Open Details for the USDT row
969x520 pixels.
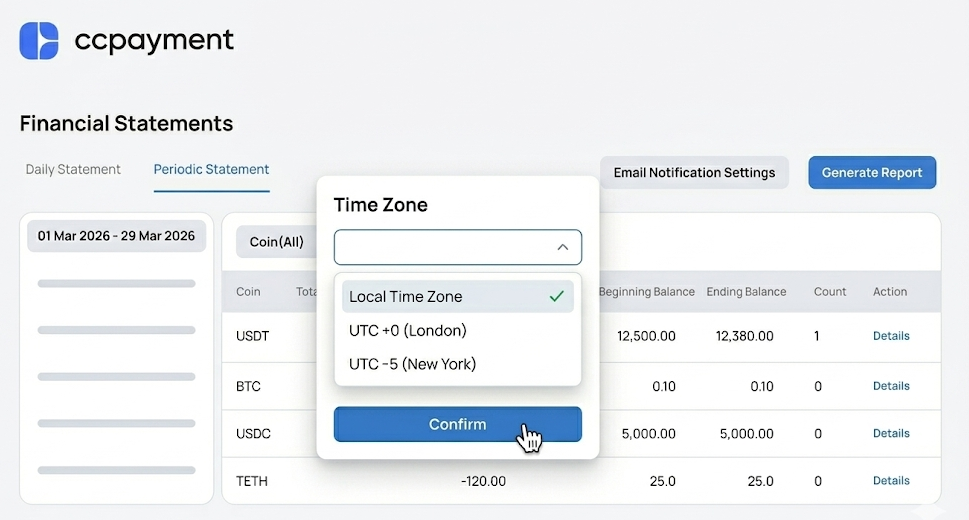[x=891, y=336]
